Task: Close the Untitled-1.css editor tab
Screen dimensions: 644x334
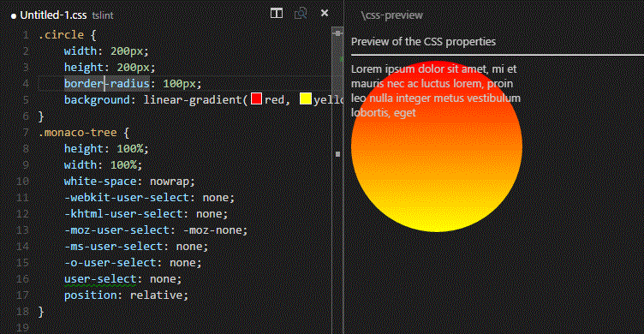Action: pos(325,13)
